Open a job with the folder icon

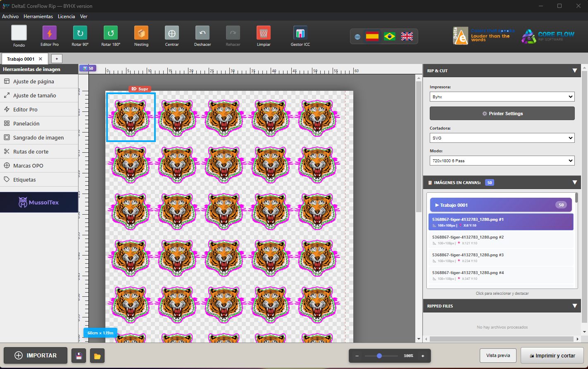coord(97,356)
